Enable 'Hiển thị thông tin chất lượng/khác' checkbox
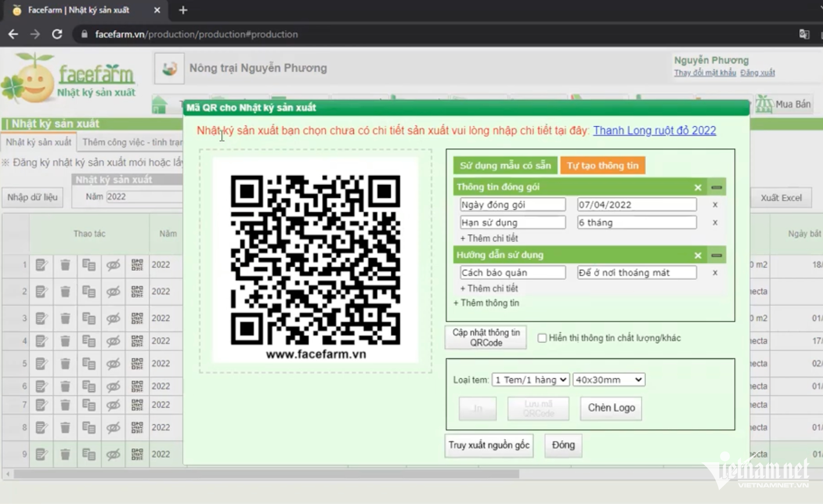 [542, 338]
